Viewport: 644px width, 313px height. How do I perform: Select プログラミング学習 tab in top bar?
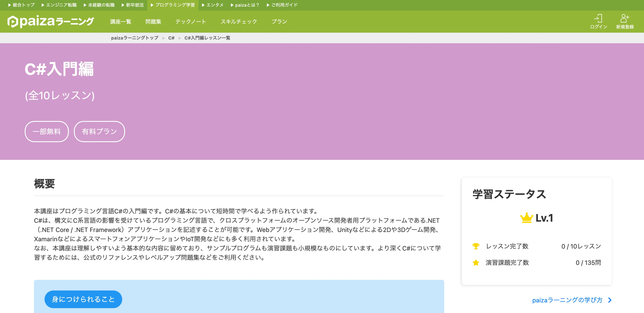[173, 5]
